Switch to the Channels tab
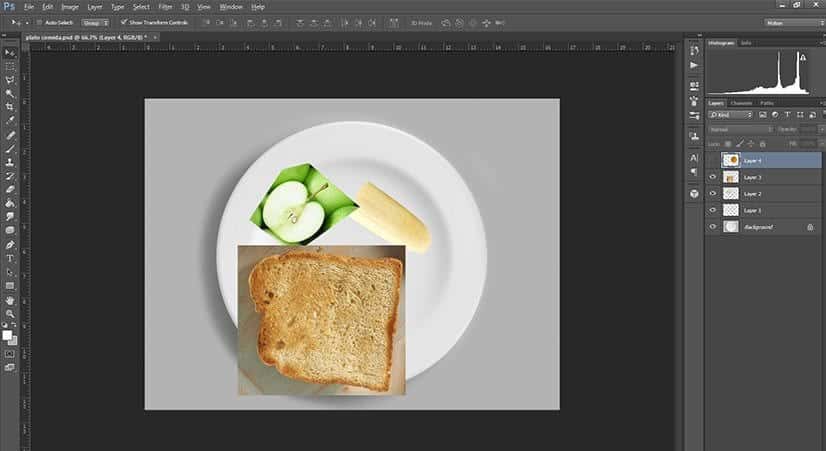This screenshot has height=451, width=826. tap(741, 103)
